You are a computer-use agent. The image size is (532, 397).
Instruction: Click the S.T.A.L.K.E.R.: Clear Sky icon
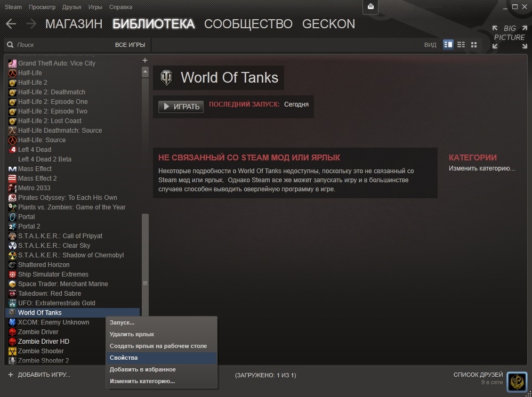(12, 246)
